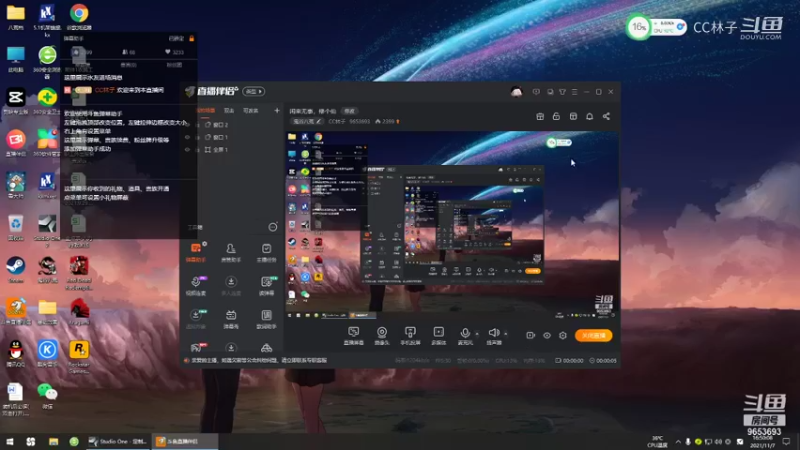This screenshot has width=800, height=450.
Task: Open Google Chrome desktop icon
Action: click(79, 17)
